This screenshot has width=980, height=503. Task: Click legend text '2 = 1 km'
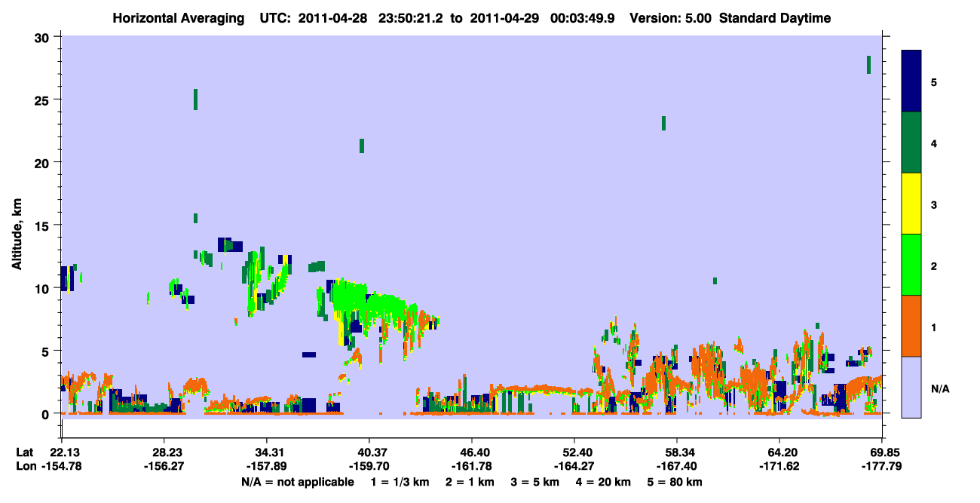471,482
